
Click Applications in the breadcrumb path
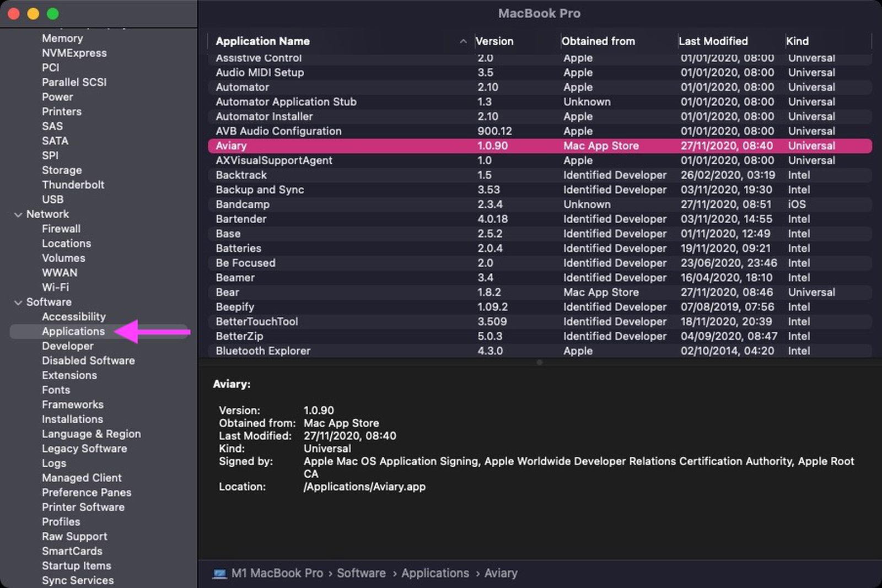pyautogui.click(x=435, y=573)
